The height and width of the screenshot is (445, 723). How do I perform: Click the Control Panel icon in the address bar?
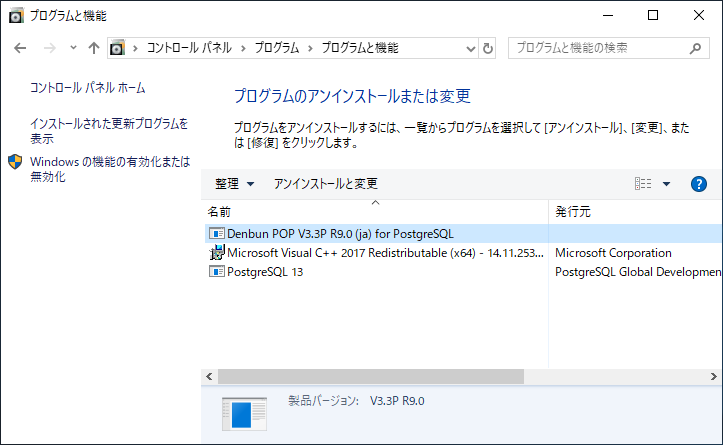pos(117,48)
